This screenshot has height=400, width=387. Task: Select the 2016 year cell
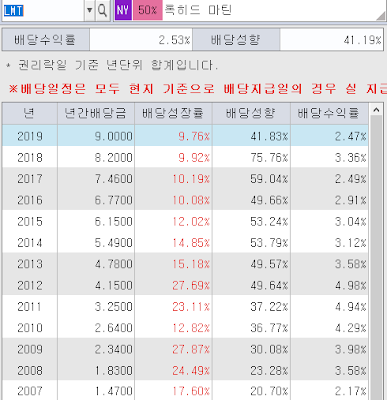point(30,200)
